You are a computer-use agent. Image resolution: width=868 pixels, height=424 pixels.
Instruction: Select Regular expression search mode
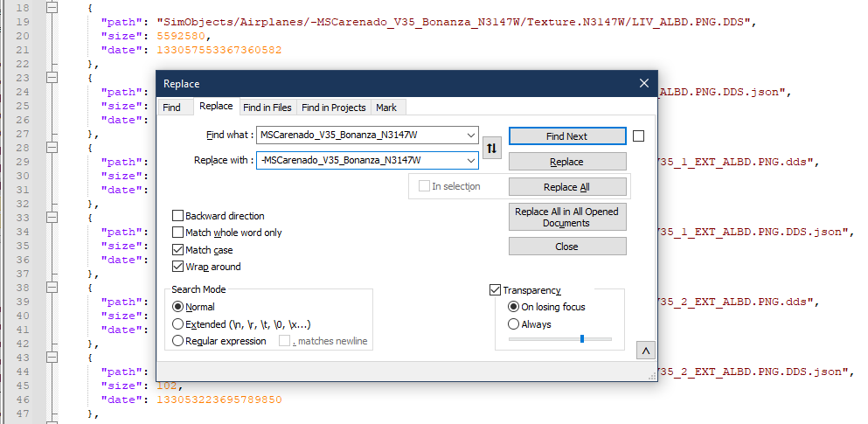coord(178,341)
